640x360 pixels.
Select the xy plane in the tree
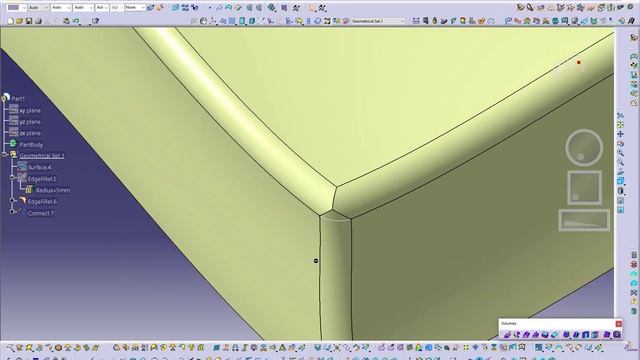(x=30, y=110)
